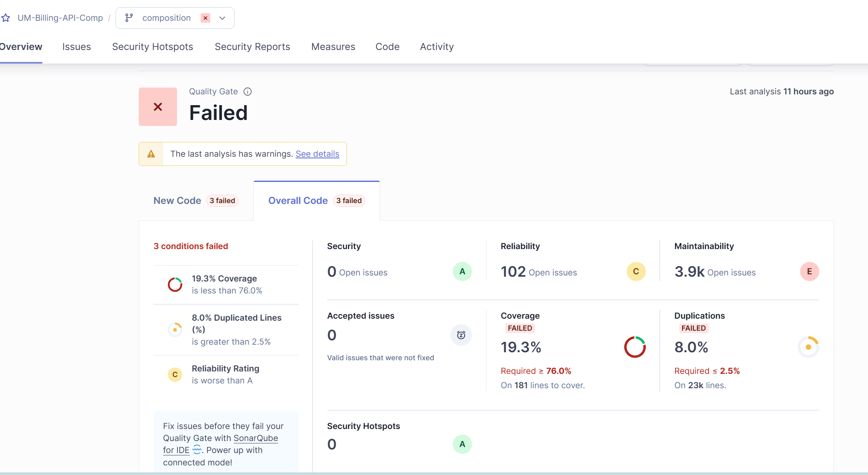Image resolution: width=868 pixels, height=475 pixels.
Task: Select the Overall Code tab
Action: 317,201
